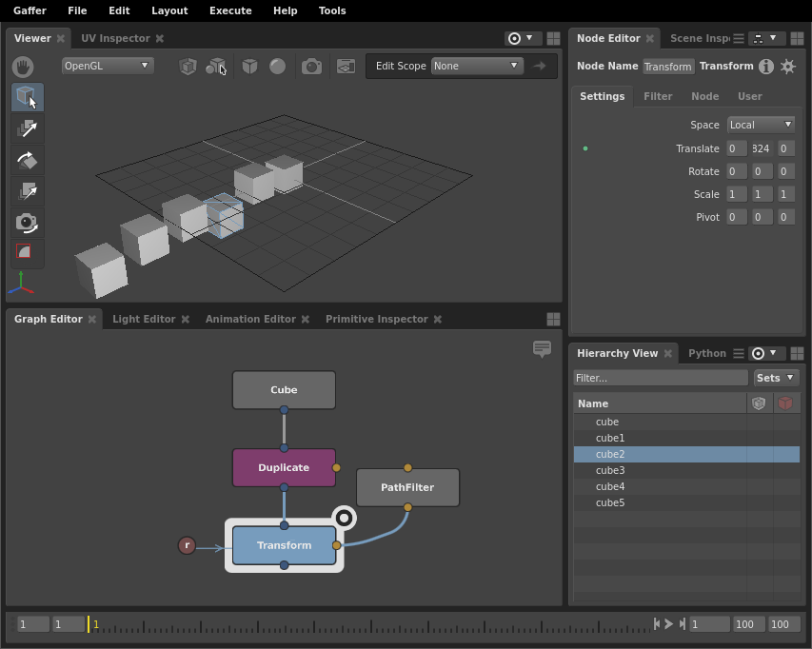Open the Node Editor node-set dropdown
The width and height of the screenshot is (812, 649).
coord(766,38)
